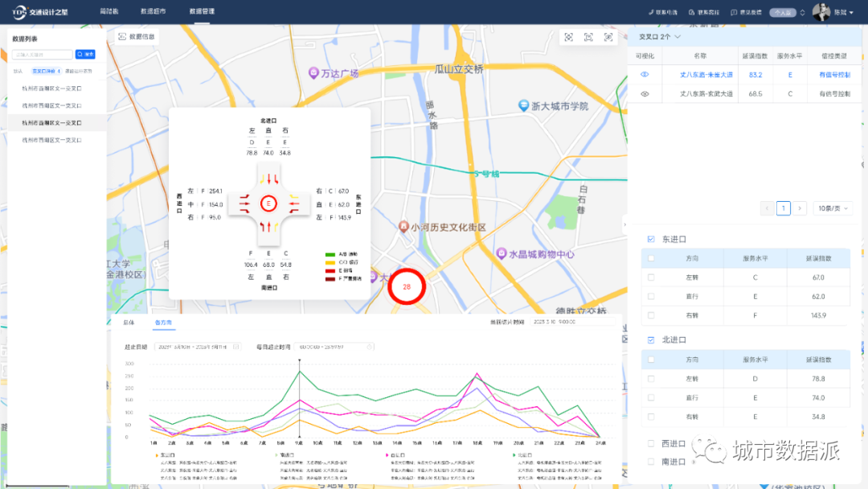
Task: Switch to the 总体 chart tab
Action: [129, 323]
